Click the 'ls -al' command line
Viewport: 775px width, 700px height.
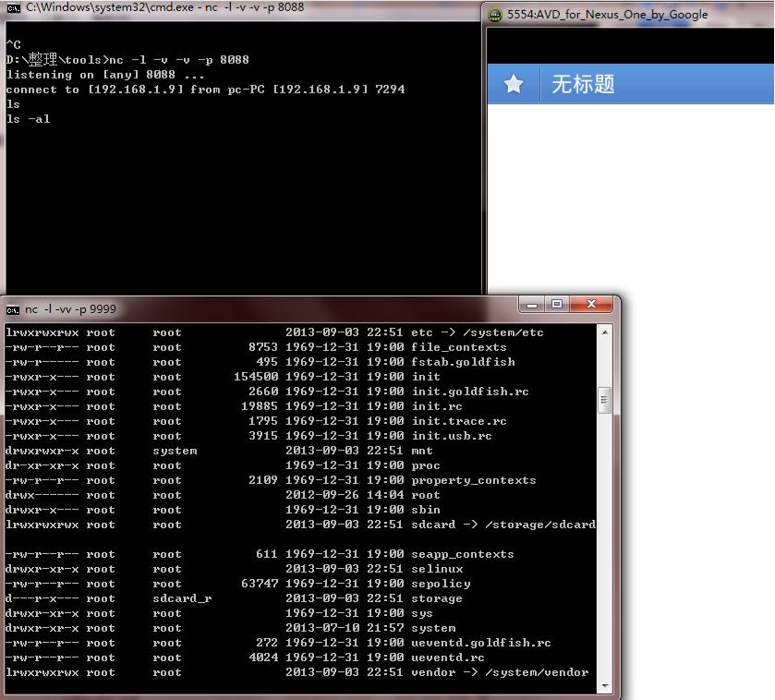point(28,119)
